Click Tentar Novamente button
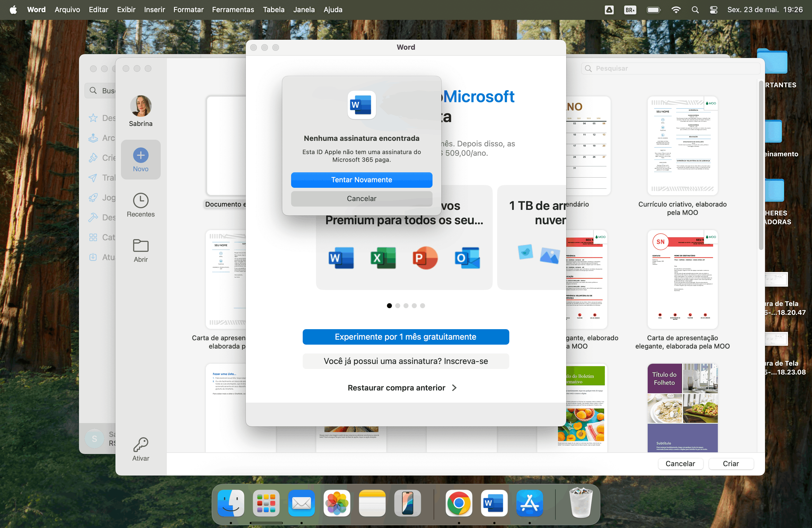 [361, 180]
